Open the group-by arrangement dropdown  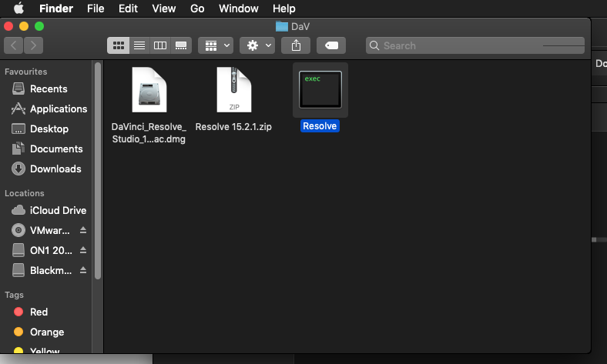(x=216, y=45)
